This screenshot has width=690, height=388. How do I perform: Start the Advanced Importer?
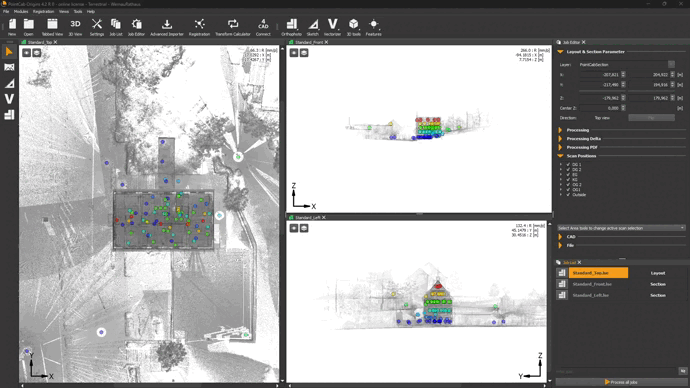(x=167, y=26)
